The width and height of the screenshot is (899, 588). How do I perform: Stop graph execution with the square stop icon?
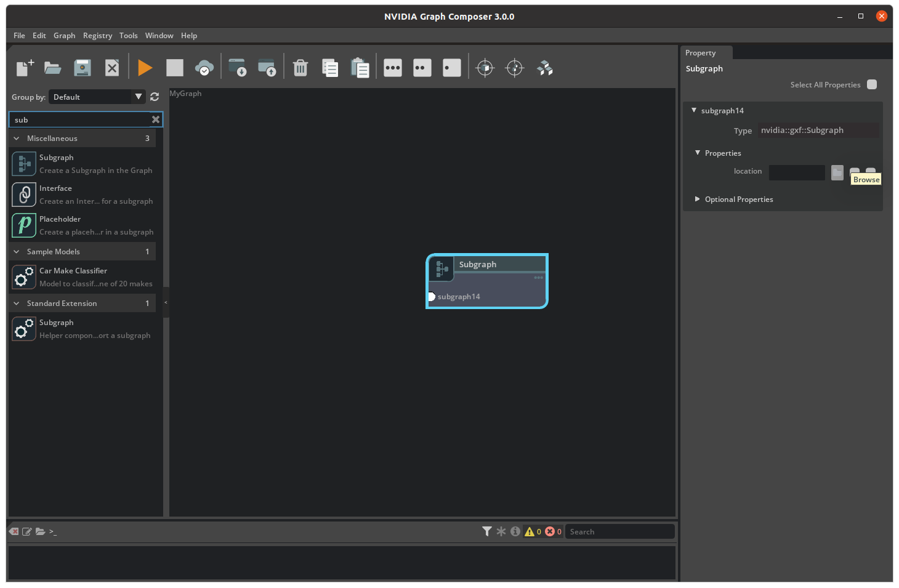click(175, 68)
